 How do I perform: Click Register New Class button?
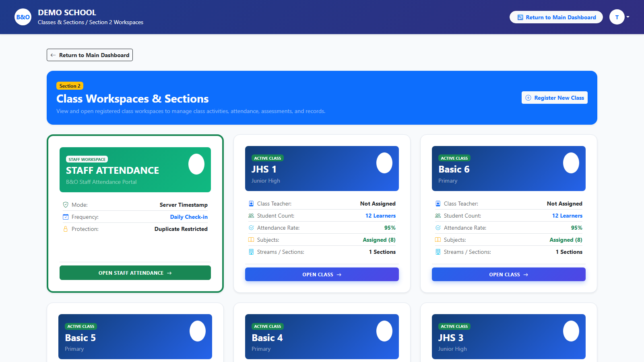point(555,98)
